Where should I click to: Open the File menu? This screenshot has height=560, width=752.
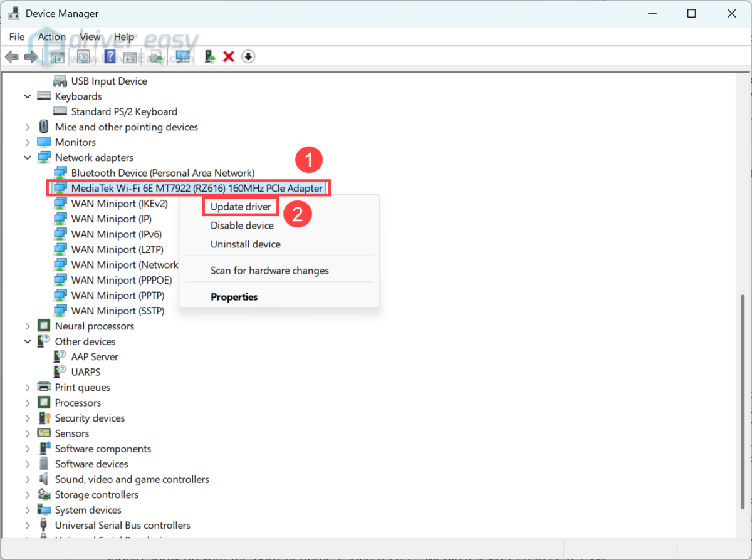click(17, 37)
